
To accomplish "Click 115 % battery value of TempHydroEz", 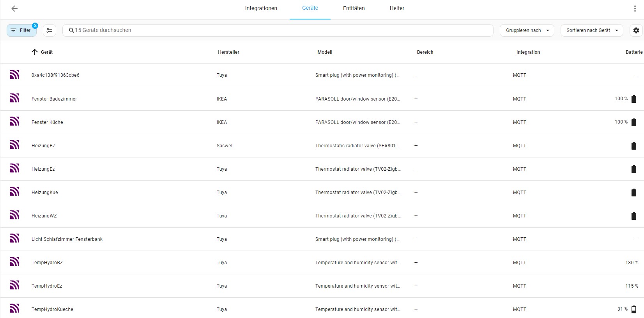I will [632, 286].
